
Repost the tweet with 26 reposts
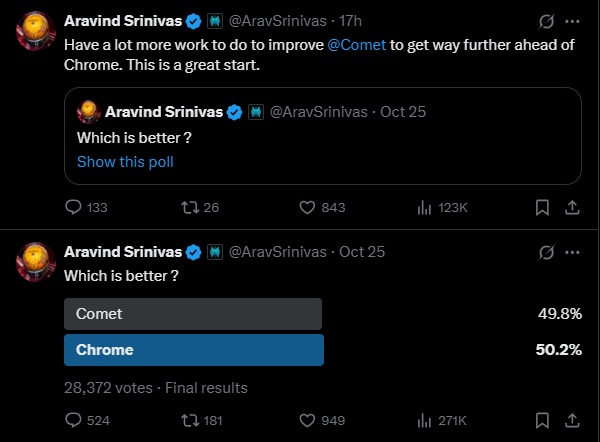[186, 207]
